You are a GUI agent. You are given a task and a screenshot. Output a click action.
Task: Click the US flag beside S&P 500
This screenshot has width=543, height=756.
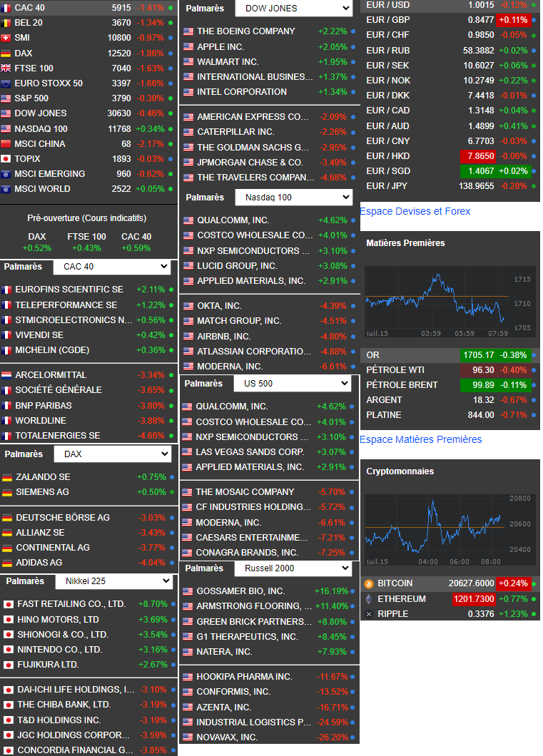coord(6,98)
